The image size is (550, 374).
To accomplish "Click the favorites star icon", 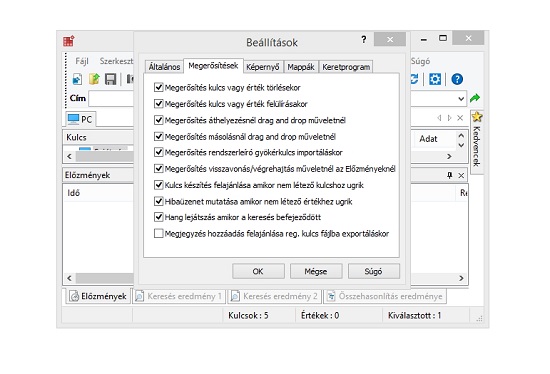I will point(477,116).
